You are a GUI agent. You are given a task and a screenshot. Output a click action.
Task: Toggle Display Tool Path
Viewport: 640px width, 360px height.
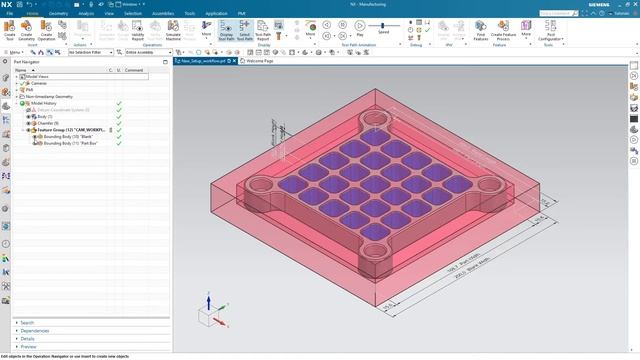pos(226,30)
